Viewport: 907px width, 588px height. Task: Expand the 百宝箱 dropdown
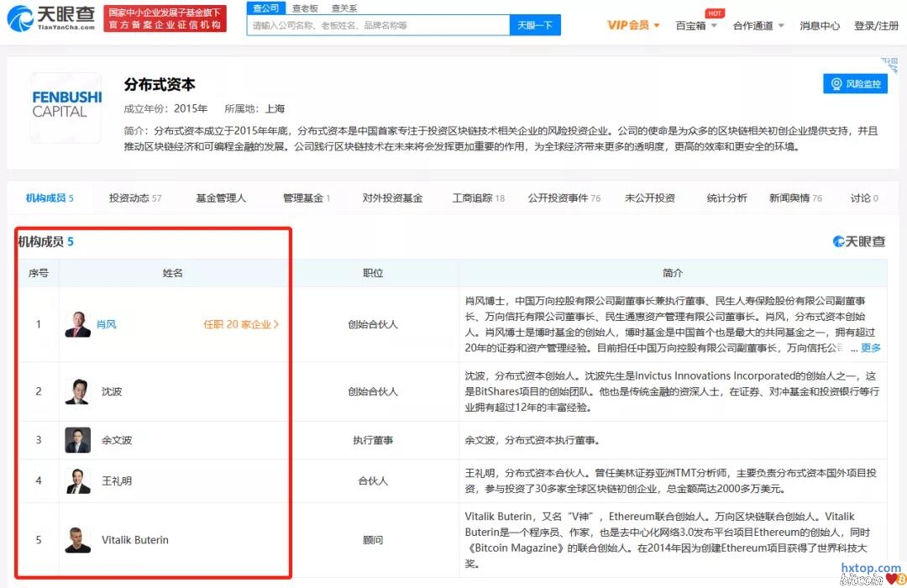(696, 25)
